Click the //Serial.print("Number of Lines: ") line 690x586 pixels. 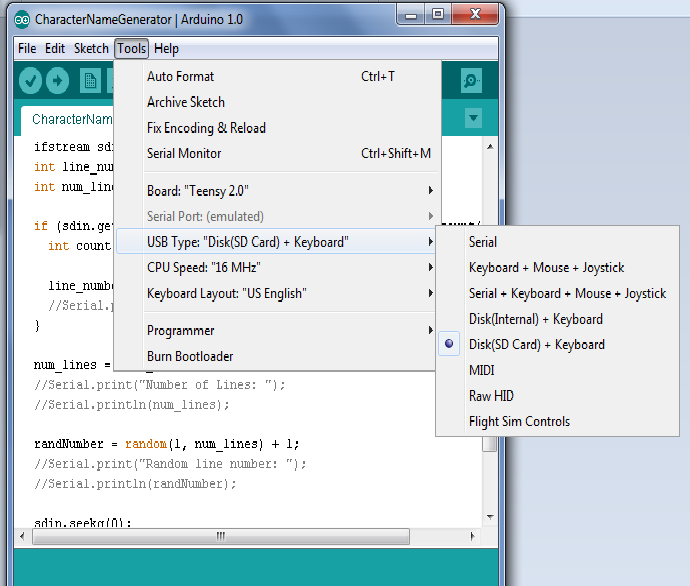point(160,385)
